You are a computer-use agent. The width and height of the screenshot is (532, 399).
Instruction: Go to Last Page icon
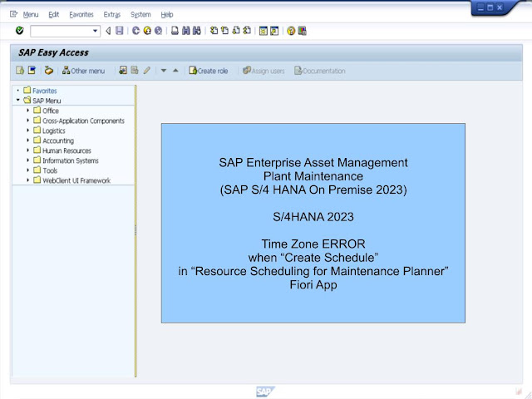point(247,31)
